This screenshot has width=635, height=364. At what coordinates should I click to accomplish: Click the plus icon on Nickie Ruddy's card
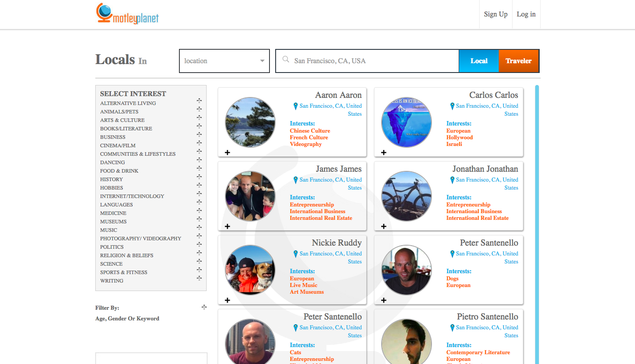(228, 300)
